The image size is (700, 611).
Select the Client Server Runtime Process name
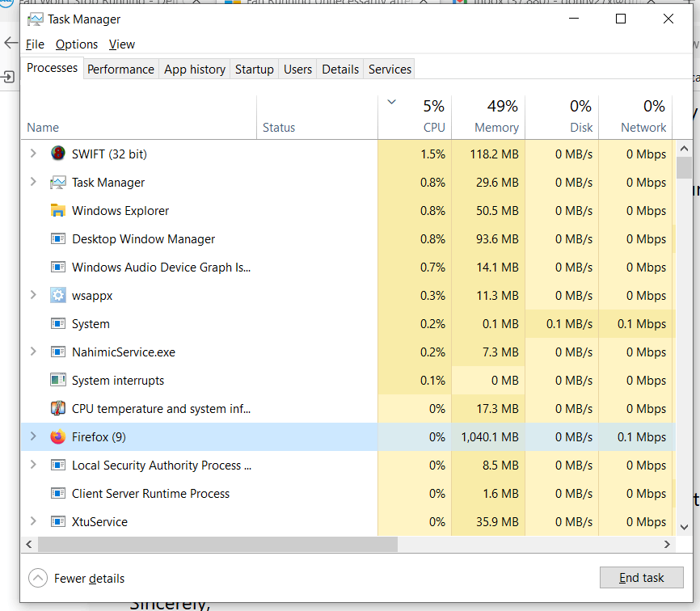[x=150, y=493]
